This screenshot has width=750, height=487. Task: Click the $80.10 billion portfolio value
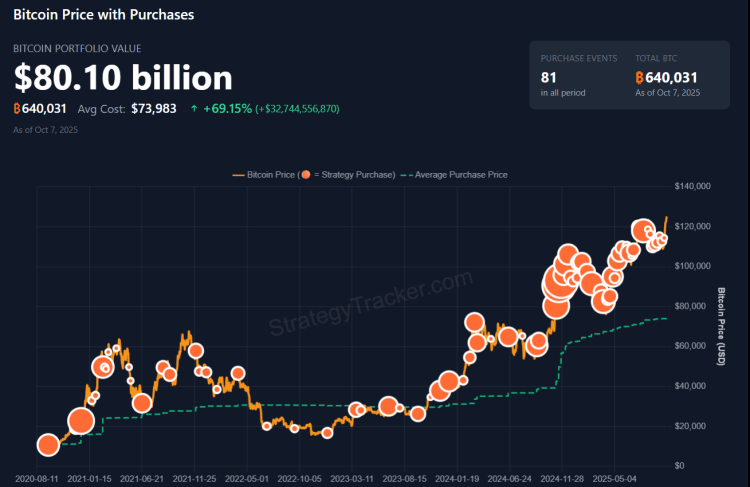pyautogui.click(x=123, y=77)
